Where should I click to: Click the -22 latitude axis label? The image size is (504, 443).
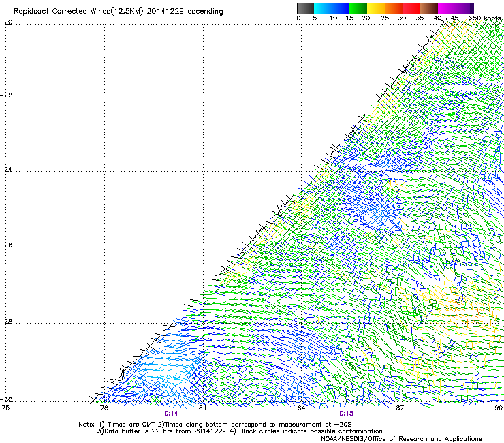coord(6,95)
